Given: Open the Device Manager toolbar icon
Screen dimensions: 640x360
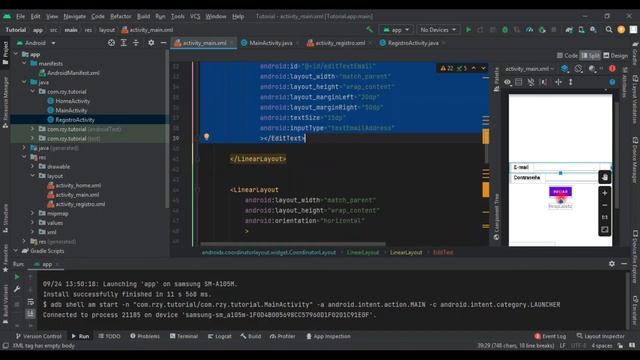Looking at the screenshot, I should 581,30.
